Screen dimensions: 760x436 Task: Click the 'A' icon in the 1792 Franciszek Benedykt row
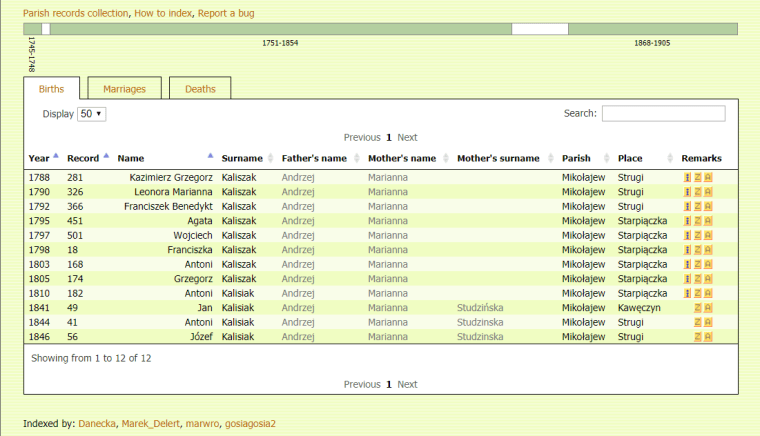(x=708, y=207)
